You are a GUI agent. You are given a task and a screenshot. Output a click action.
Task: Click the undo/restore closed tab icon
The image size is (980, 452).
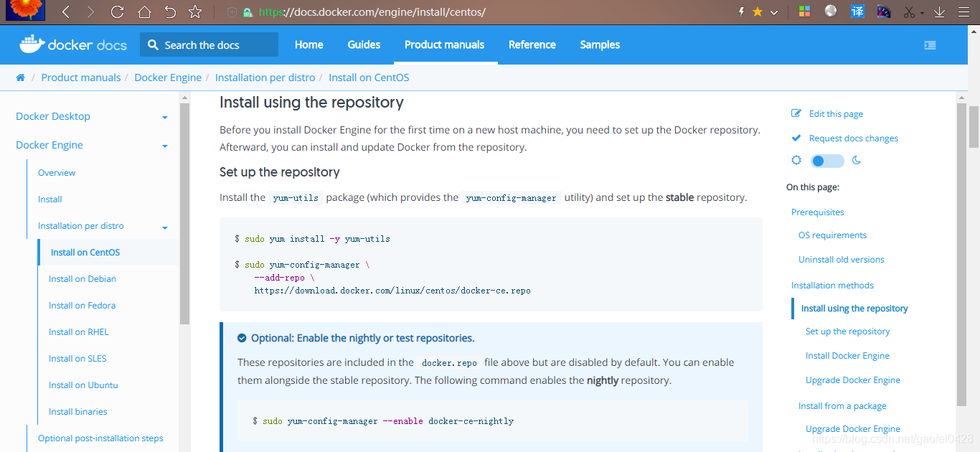(x=169, y=12)
